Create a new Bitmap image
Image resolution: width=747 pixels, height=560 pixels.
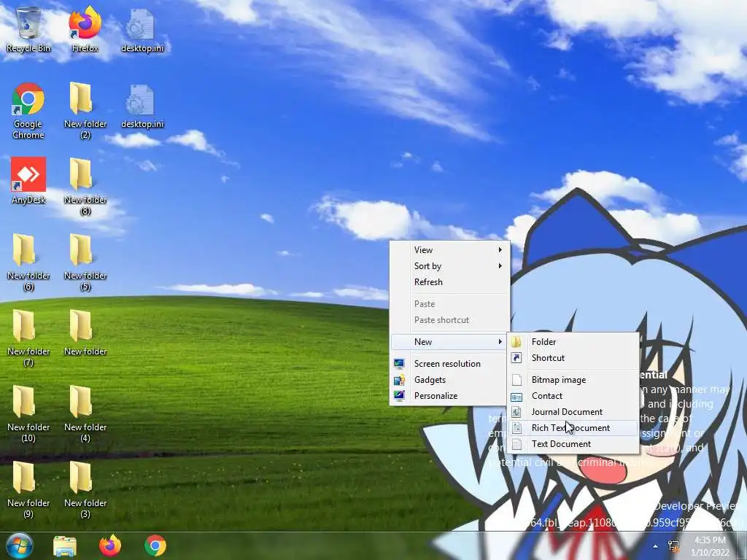573,380
